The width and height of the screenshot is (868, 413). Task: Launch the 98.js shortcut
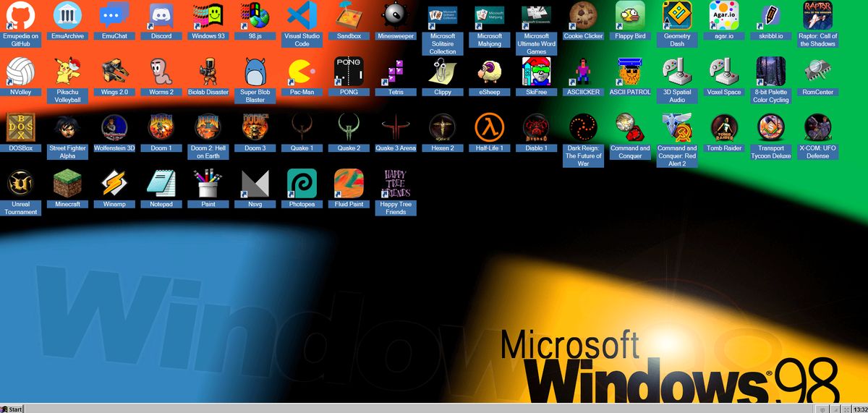[x=255, y=15]
